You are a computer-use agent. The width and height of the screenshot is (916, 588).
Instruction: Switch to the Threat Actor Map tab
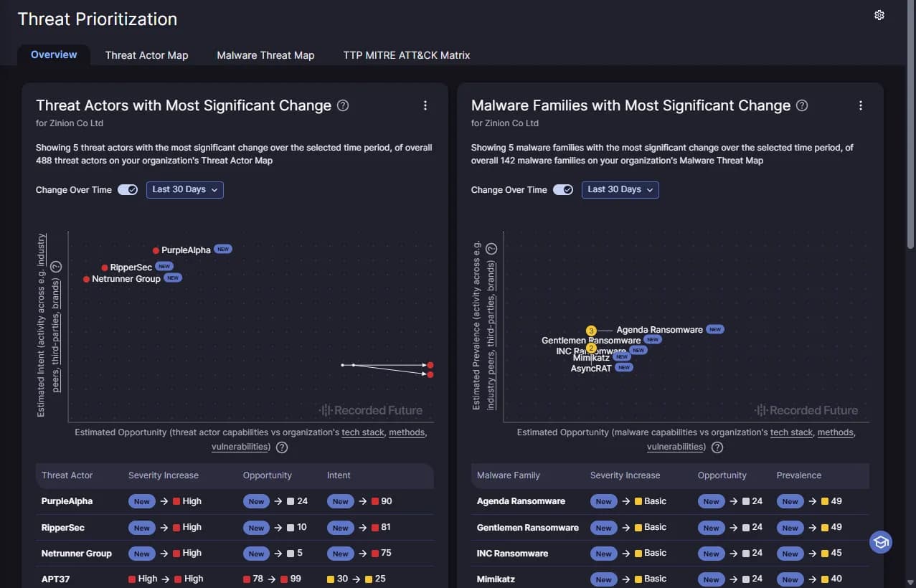pyautogui.click(x=146, y=55)
